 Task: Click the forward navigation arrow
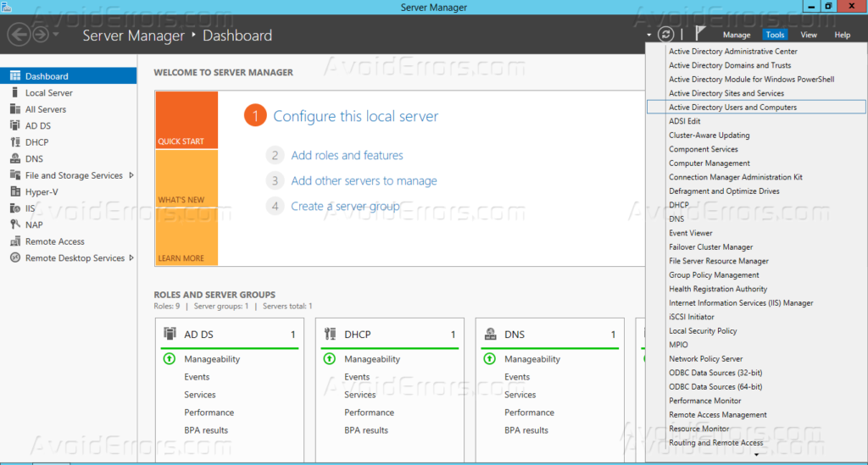[41, 34]
